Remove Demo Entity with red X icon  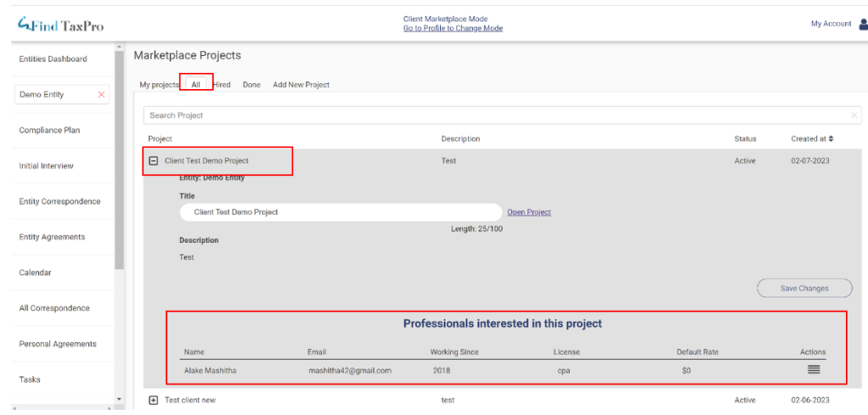click(102, 95)
